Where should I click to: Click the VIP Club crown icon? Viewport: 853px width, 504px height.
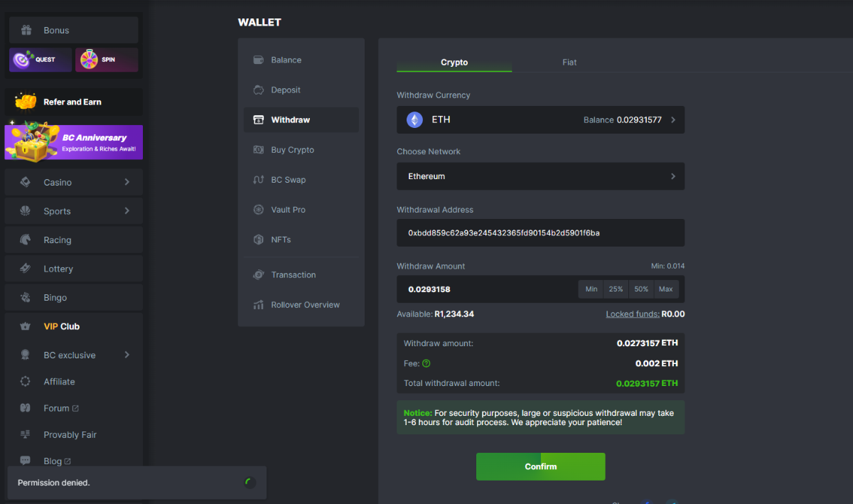pyautogui.click(x=26, y=326)
